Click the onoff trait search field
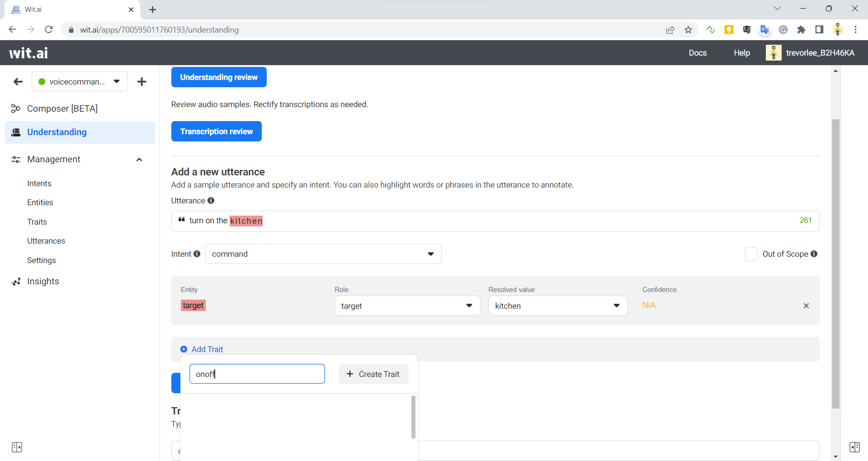 point(257,374)
